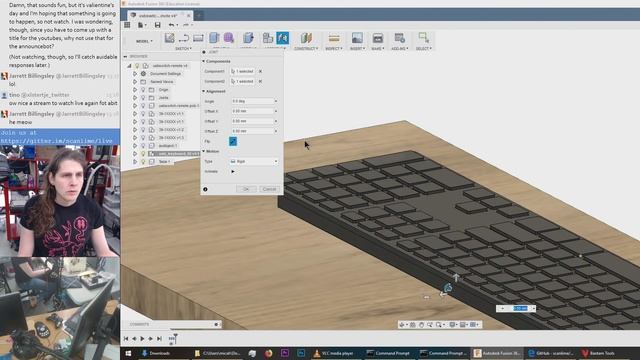Expand Table 1 tree node
This screenshot has height=360, width=640.
pyautogui.click(x=135, y=162)
